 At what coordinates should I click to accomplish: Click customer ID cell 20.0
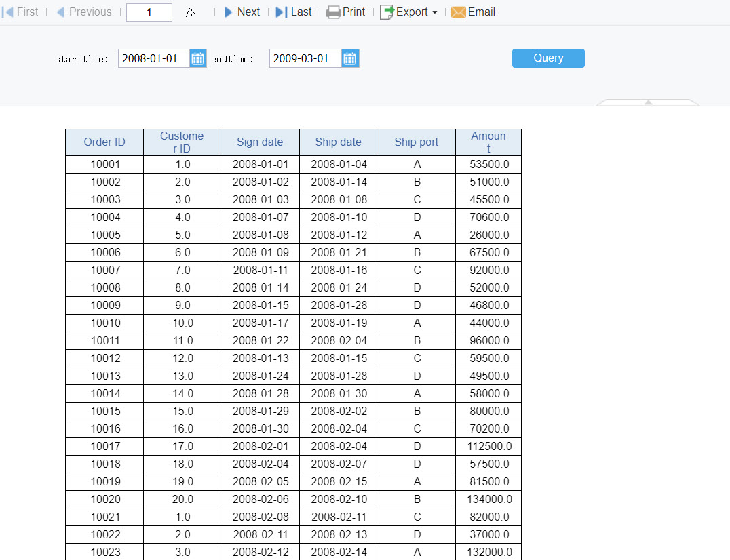pyautogui.click(x=182, y=499)
